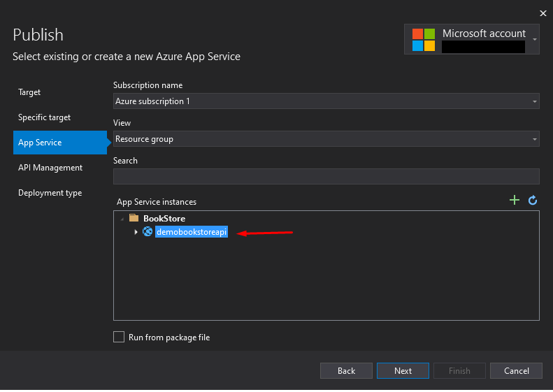The width and height of the screenshot is (553, 392).
Task: Select demobookstoreapi app service instance
Action: [192, 232]
